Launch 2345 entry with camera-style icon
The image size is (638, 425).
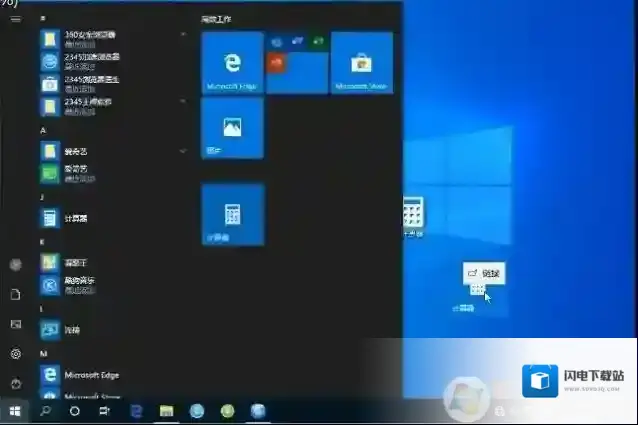point(114,84)
